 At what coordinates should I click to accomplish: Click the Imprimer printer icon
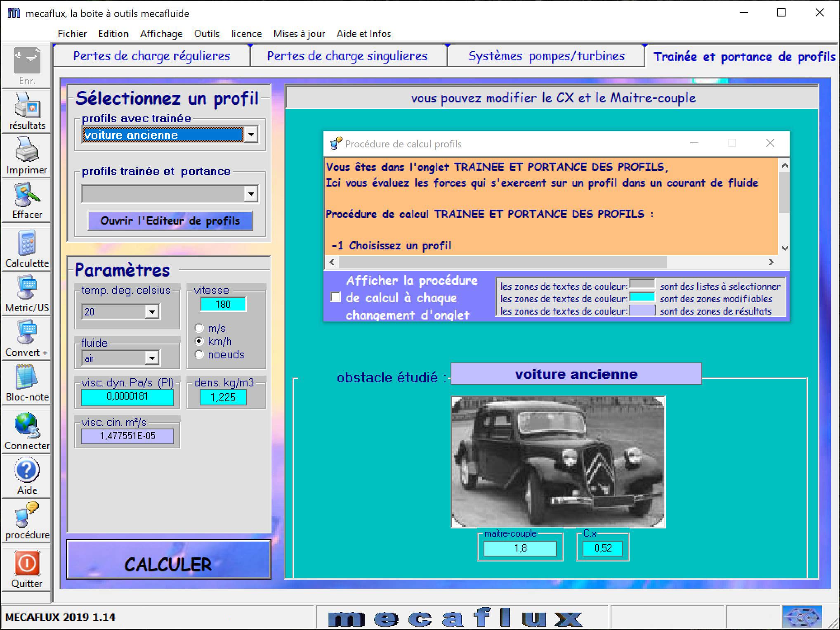pyautogui.click(x=27, y=155)
